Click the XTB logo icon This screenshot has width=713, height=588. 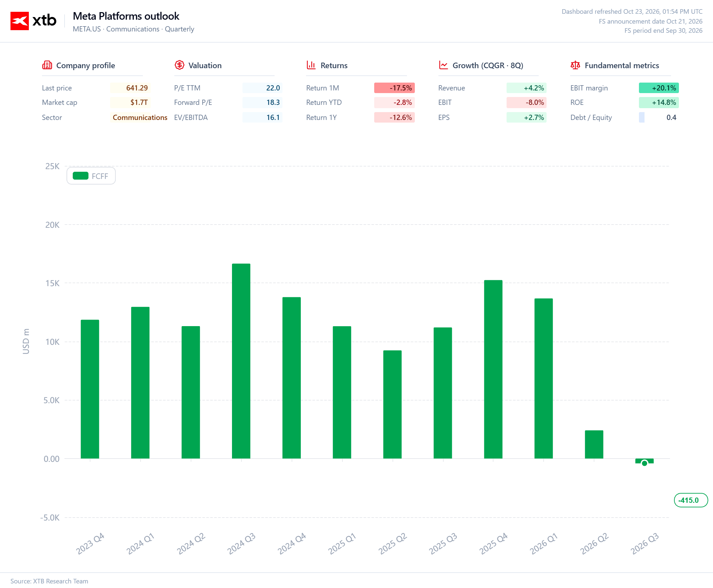pos(20,21)
